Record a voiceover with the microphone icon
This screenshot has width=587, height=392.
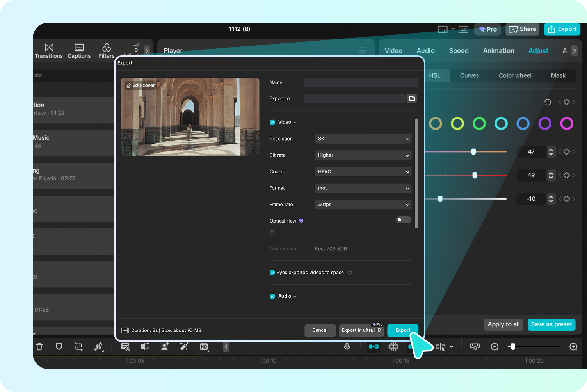click(x=347, y=347)
